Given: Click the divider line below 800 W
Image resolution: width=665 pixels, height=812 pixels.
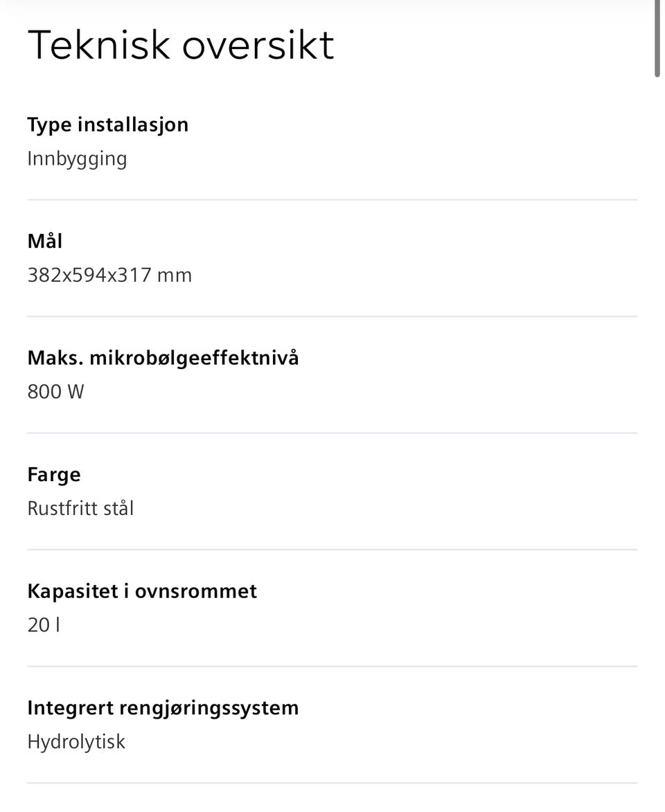Looking at the screenshot, I should (332, 433).
